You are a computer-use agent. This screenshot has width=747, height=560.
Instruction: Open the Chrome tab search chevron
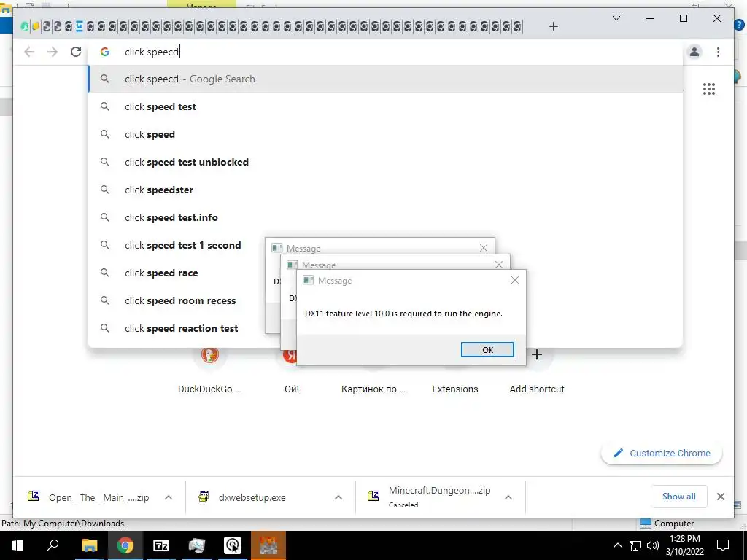616,18
